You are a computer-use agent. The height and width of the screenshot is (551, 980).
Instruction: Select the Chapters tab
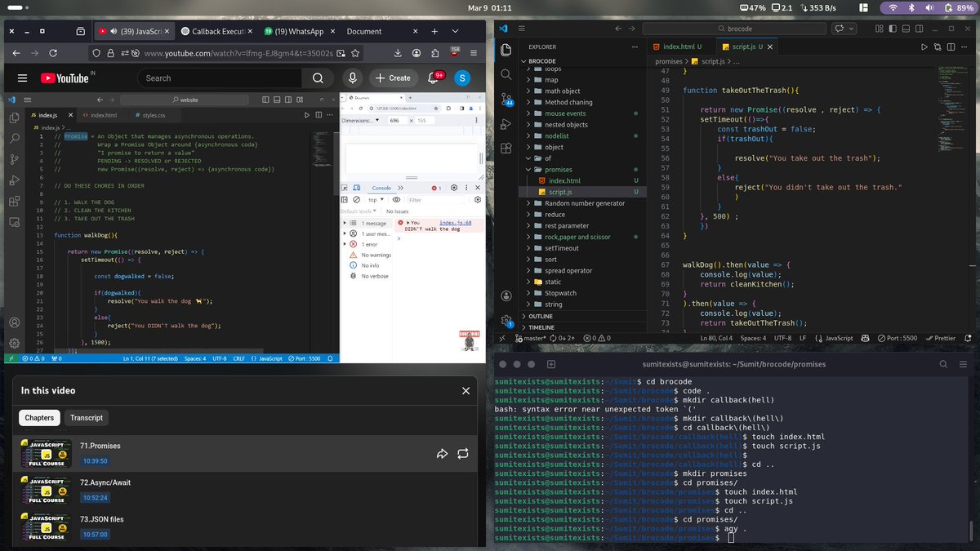(x=39, y=418)
